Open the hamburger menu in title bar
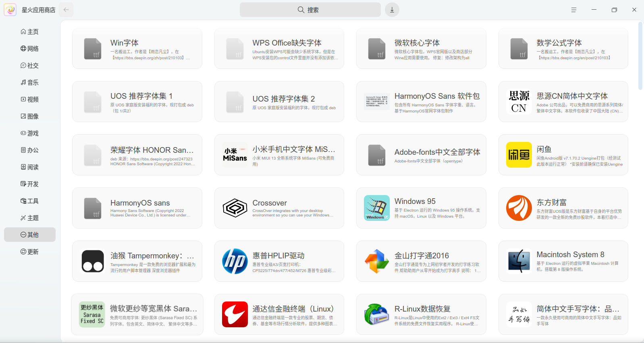 point(574,10)
